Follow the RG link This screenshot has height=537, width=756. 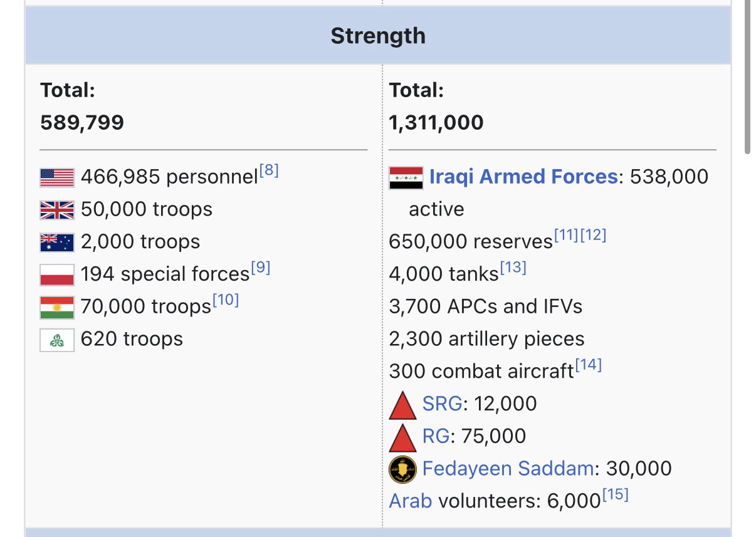(436, 436)
